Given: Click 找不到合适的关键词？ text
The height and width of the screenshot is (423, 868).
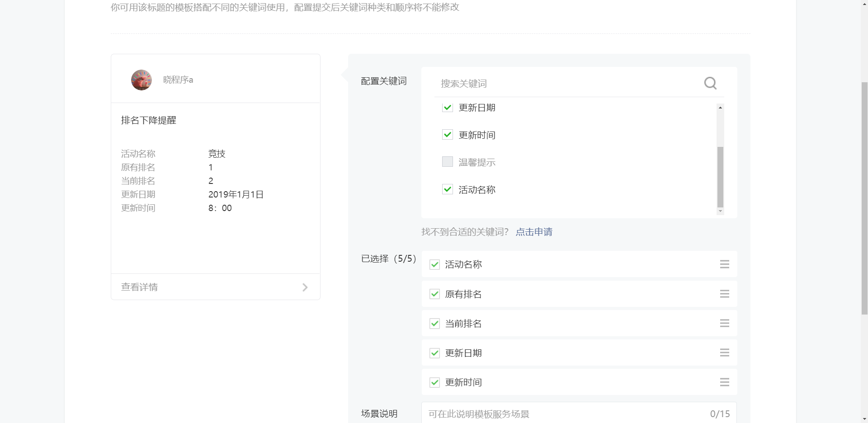Looking at the screenshot, I should click(x=465, y=232).
